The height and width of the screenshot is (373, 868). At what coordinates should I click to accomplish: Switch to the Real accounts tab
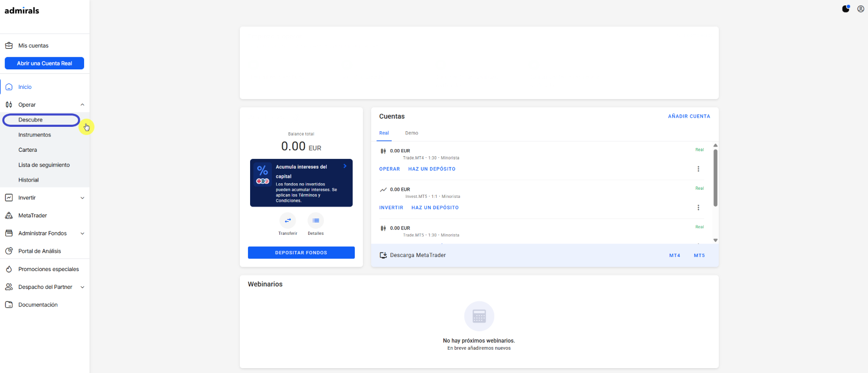384,133
